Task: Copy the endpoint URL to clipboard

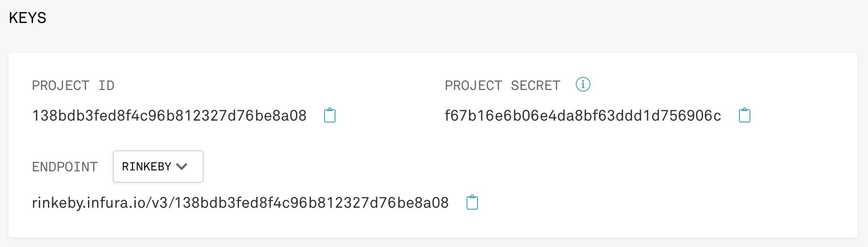Action: coord(472,202)
